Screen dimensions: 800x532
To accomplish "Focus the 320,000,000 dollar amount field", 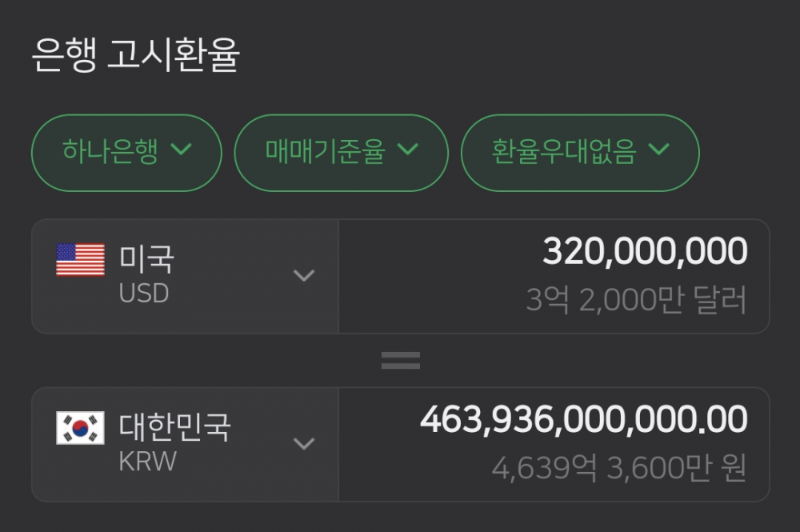I will [x=645, y=252].
